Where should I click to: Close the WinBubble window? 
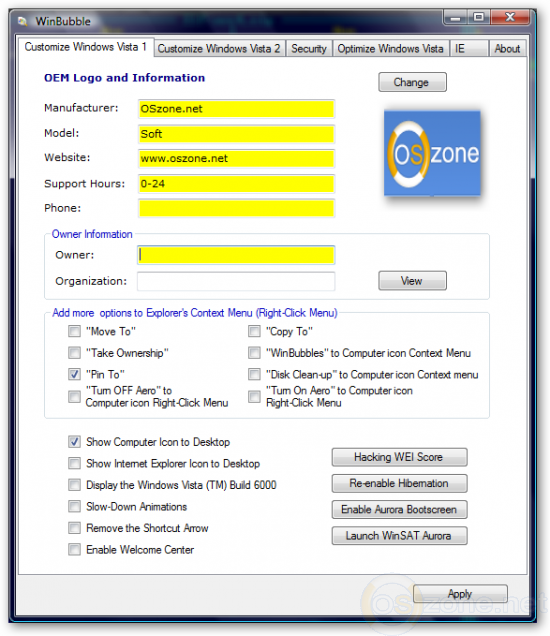(x=510, y=17)
